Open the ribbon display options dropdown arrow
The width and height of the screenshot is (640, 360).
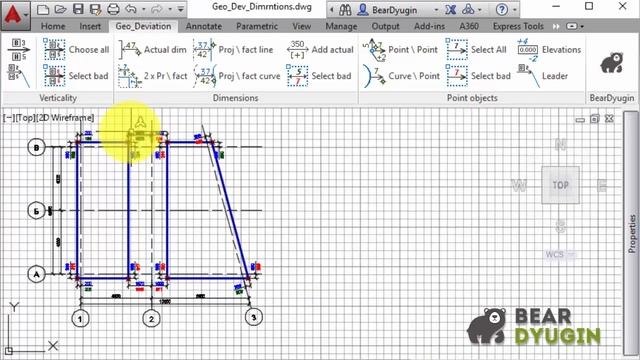pos(582,27)
